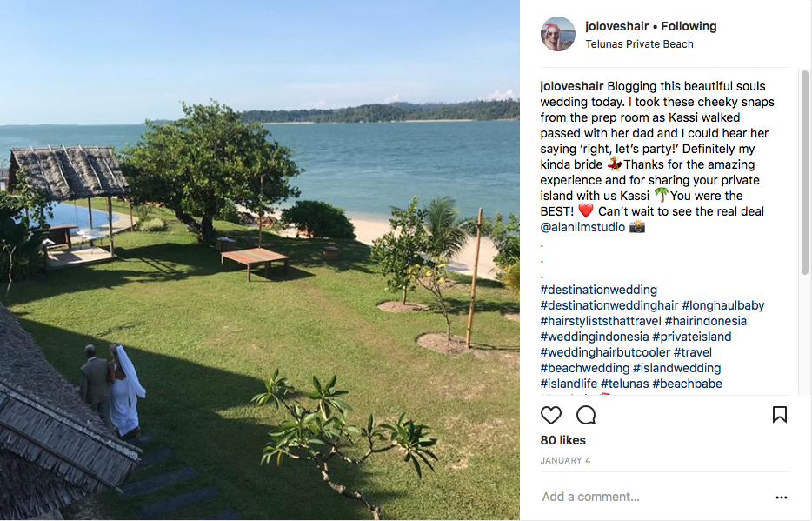The width and height of the screenshot is (812, 521).
Task: Open the January 4 post date
Action: (565, 460)
